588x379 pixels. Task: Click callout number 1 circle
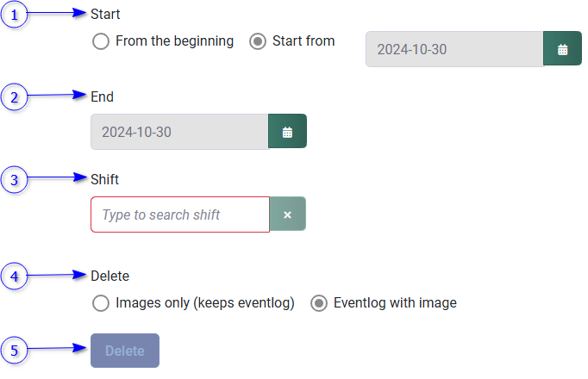point(14,15)
